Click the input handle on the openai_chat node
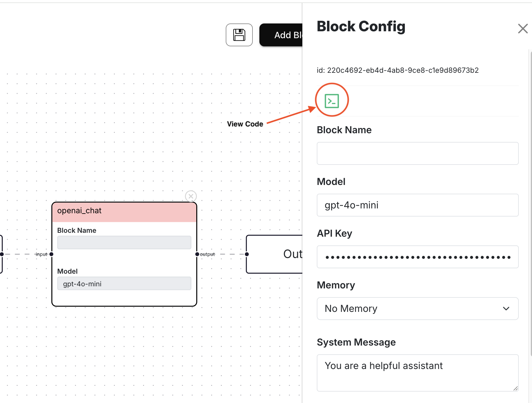This screenshot has width=532, height=403. click(51, 254)
